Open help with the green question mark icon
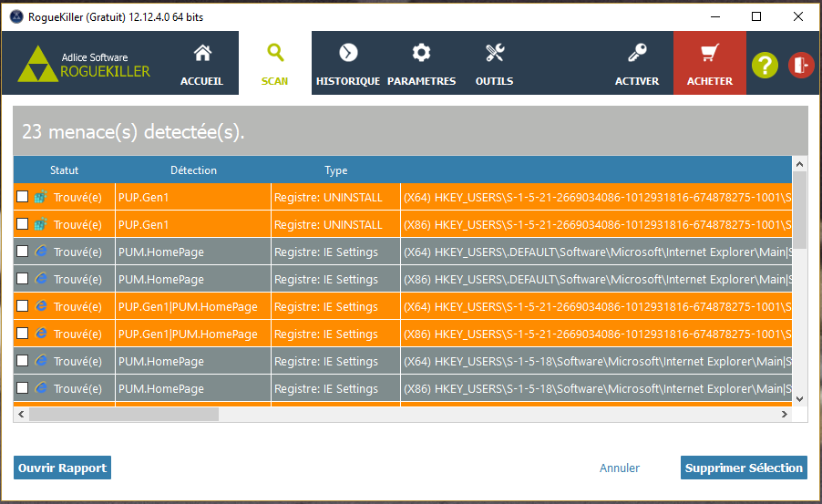Screen dimensions: 822x504 coord(765,65)
